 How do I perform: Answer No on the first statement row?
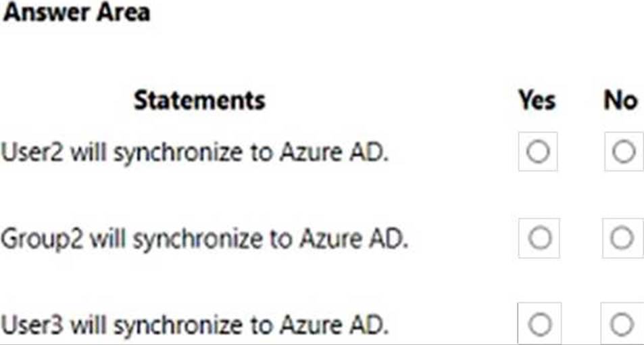click(624, 152)
